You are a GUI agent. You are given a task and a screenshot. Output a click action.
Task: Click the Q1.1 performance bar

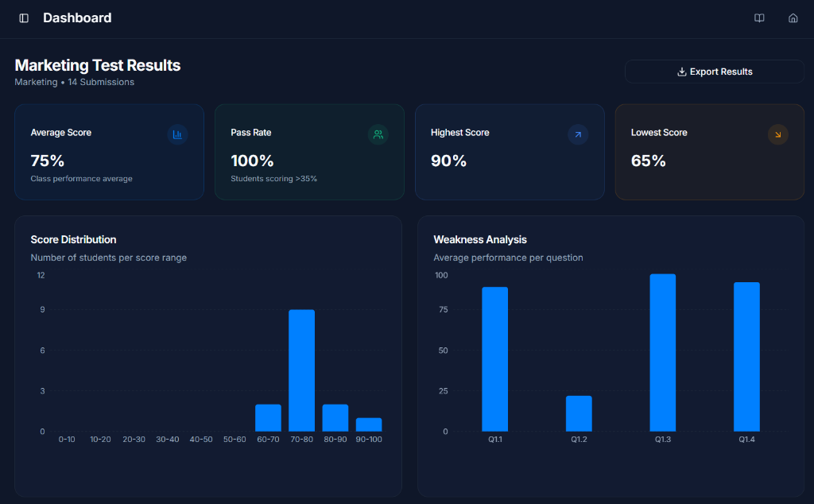coord(494,359)
